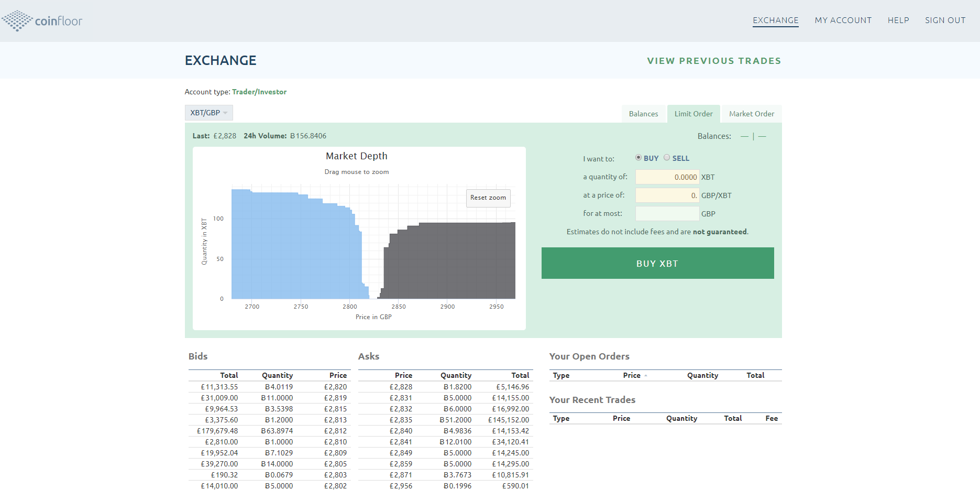The image size is (980, 490).
Task: Open the HELP menu item
Action: click(x=898, y=20)
